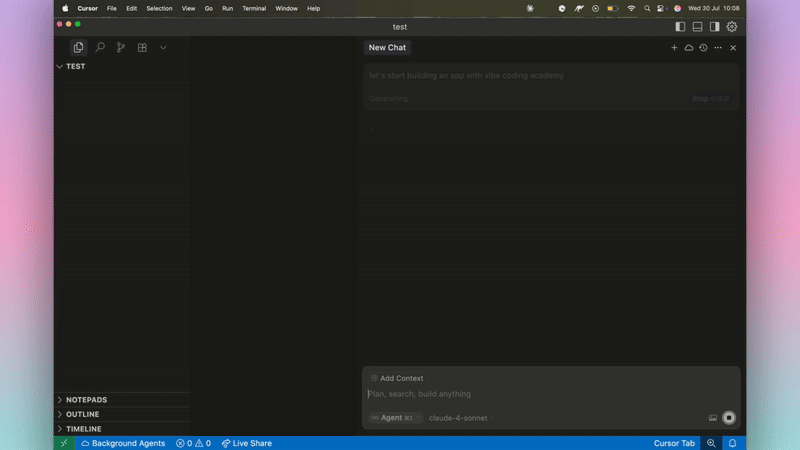Open the View menu
The image size is (800, 450).
click(188, 8)
